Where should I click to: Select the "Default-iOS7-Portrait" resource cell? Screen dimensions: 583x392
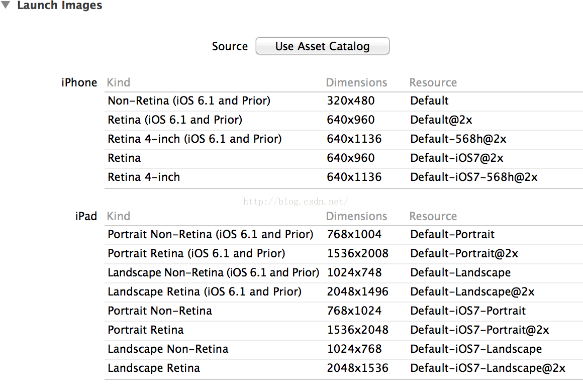(x=468, y=311)
